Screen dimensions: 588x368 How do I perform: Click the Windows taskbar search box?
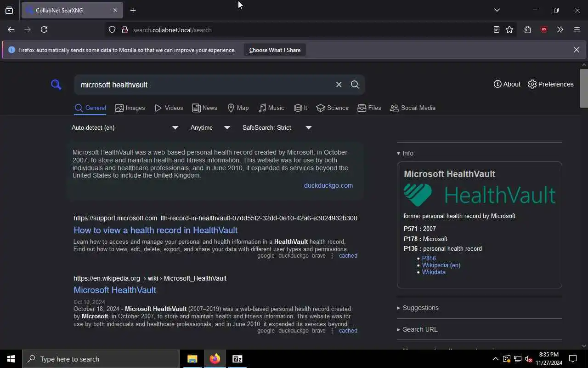tap(101, 359)
